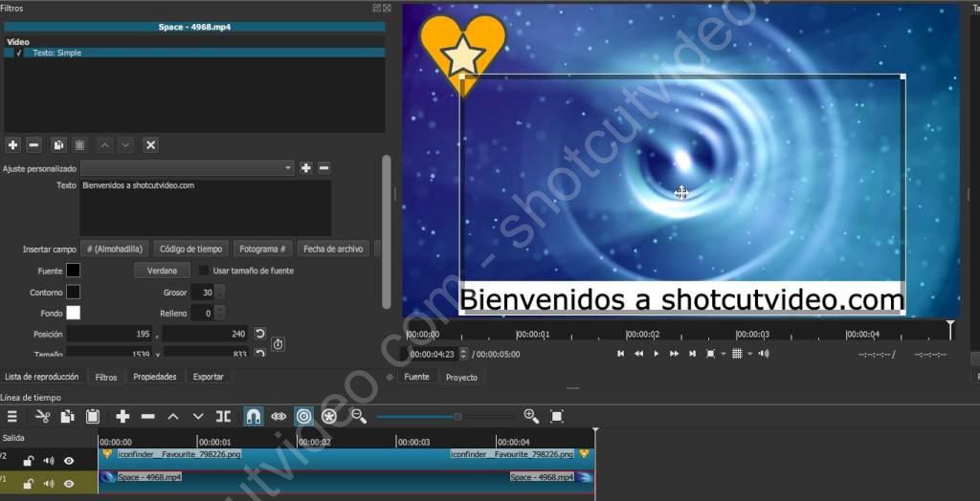Open player zoom level dropdown arrow
This screenshot has height=501, width=980.
click(724, 354)
